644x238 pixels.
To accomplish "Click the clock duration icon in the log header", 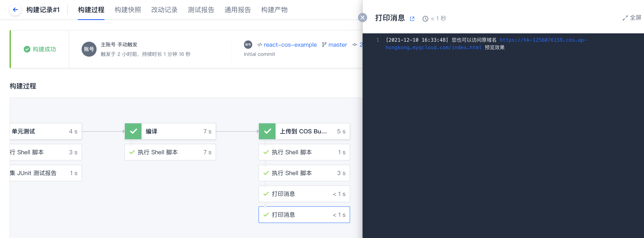I will (x=425, y=19).
